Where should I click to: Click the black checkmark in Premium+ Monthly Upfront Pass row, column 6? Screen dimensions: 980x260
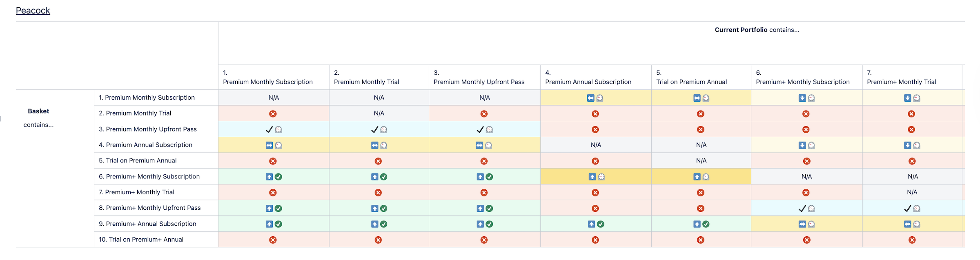coord(802,209)
